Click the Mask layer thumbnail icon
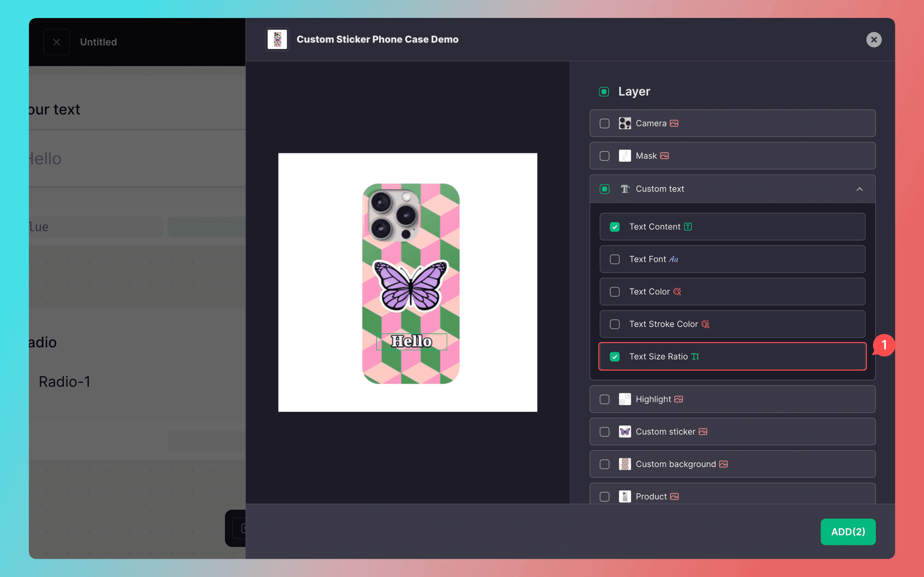The height and width of the screenshot is (577, 924). coord(625,156)
